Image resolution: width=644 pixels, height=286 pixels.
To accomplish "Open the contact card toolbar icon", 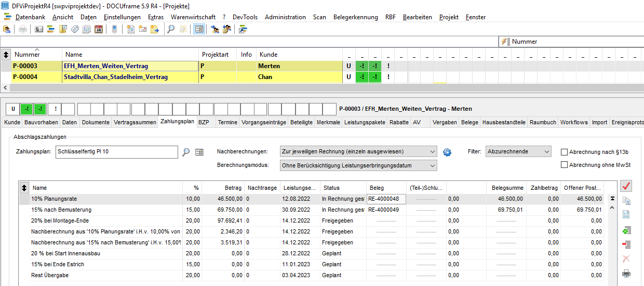I will (39, 29).
